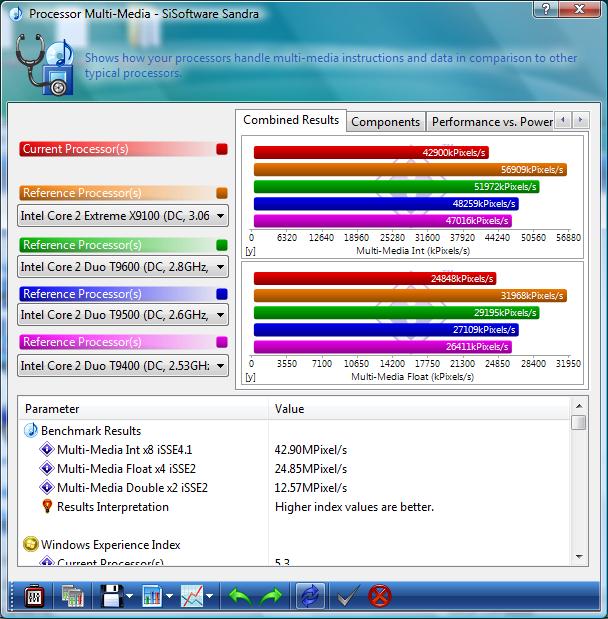Click the magenta 26411kPixels/s float bar
The image size is (608, 619).
(x=383, y=346)
